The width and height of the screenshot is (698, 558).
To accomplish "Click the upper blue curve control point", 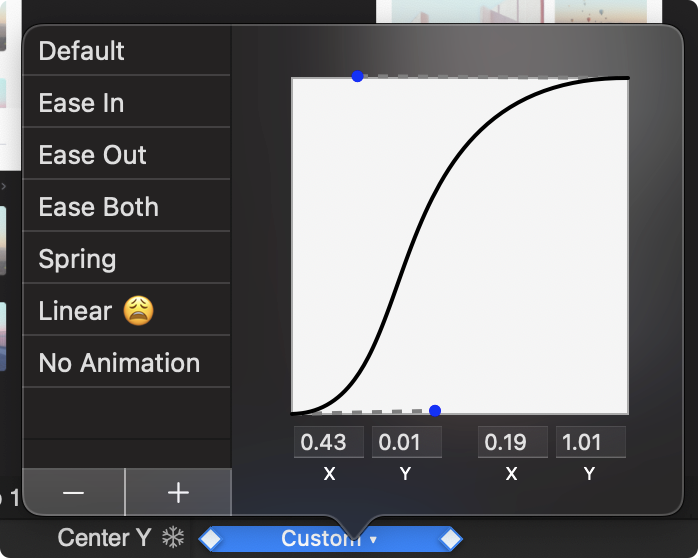I will (x=357, y=76).
